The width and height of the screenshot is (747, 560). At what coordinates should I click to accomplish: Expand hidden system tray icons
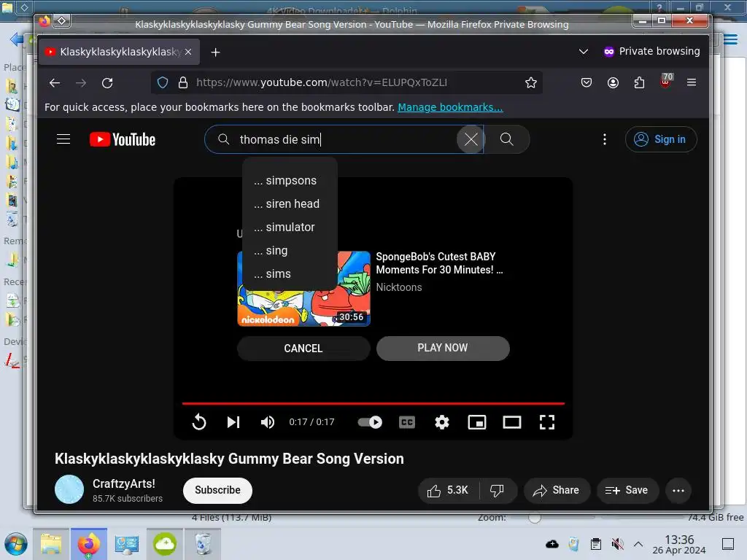click(x=638, y=544)
